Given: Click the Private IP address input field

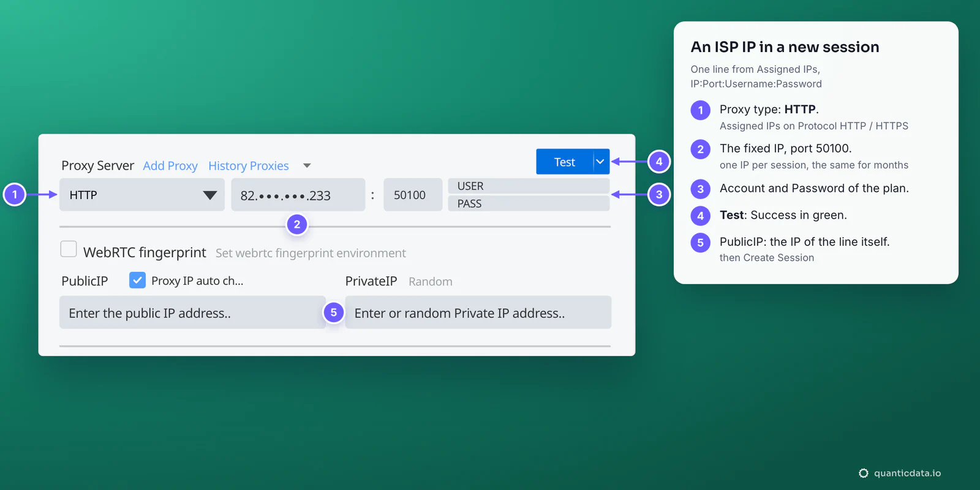Looking at the screenshot, I should pos(478,312).
